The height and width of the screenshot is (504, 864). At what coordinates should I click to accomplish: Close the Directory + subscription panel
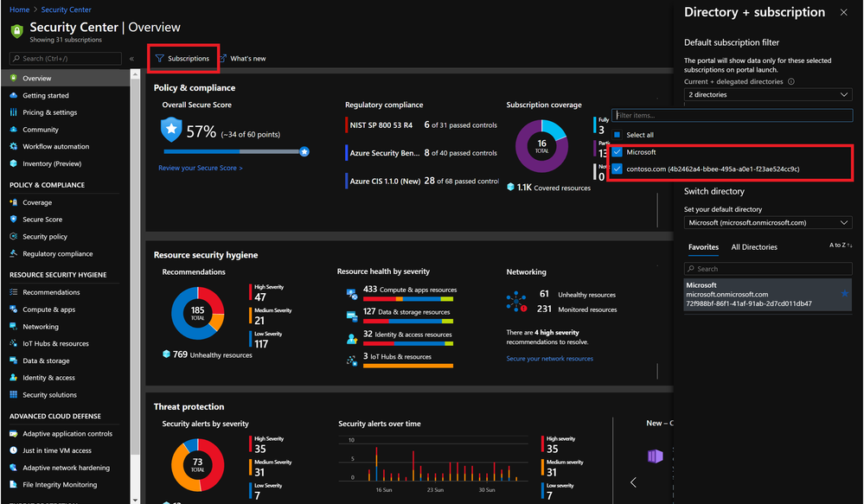click(843, 12)
